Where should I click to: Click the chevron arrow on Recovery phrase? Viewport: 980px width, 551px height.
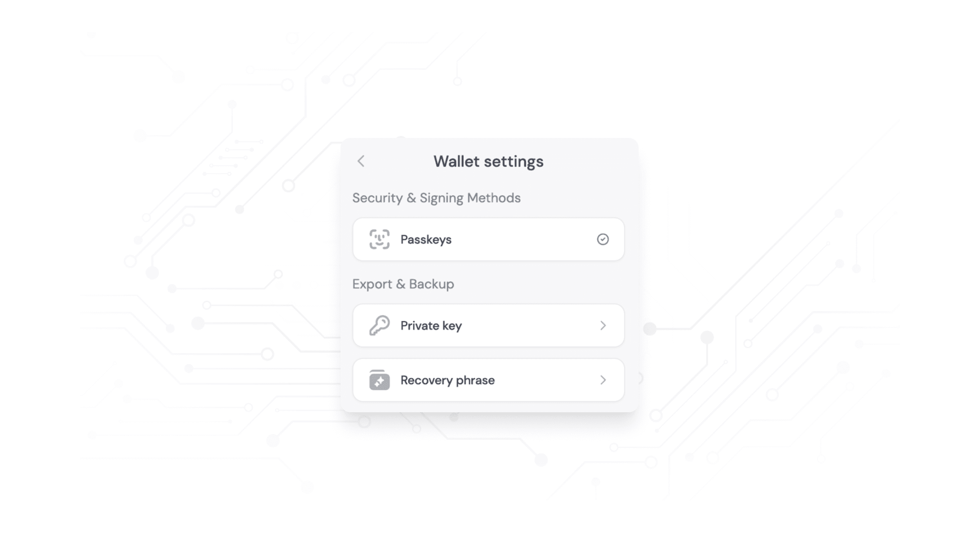603,380
